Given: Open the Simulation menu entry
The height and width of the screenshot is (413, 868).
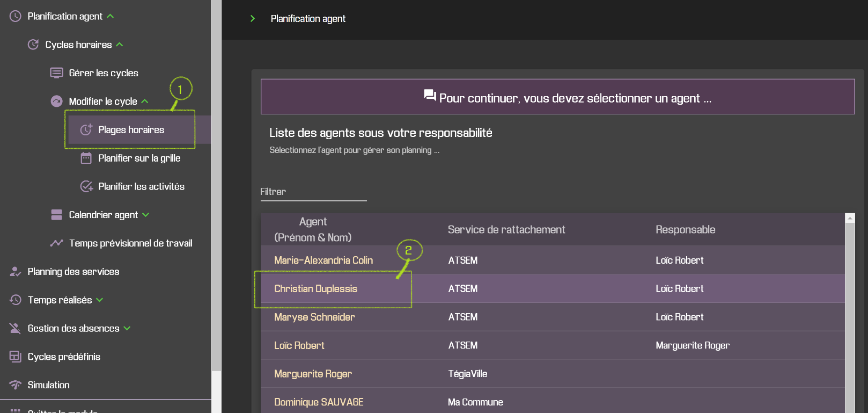Looking at the screenshot, I should (49, 385).
